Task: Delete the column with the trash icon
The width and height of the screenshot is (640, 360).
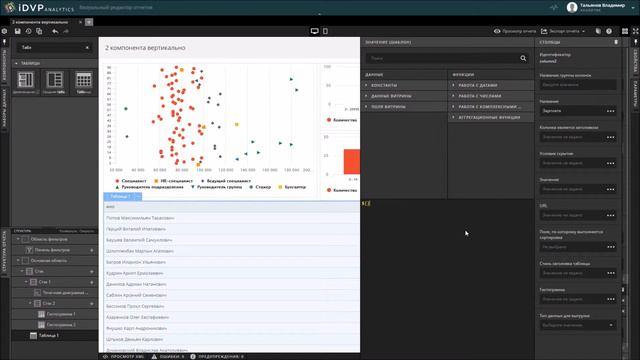Action: [x=616, y=42]
